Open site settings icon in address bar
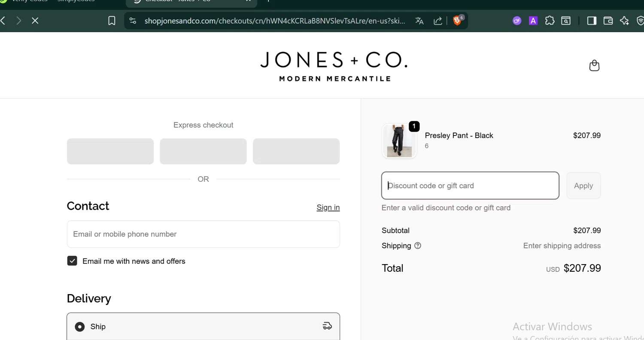Image resolution: width=644 pixels, height=340 pixels. [133, 21]
